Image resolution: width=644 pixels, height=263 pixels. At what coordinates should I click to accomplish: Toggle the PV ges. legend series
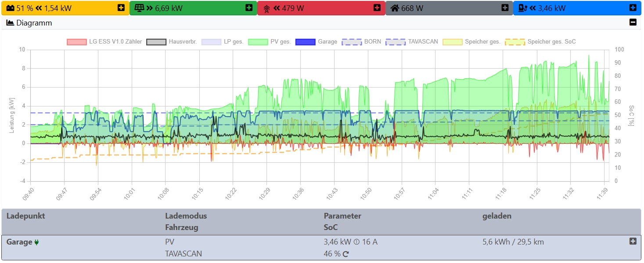point(270,42)
